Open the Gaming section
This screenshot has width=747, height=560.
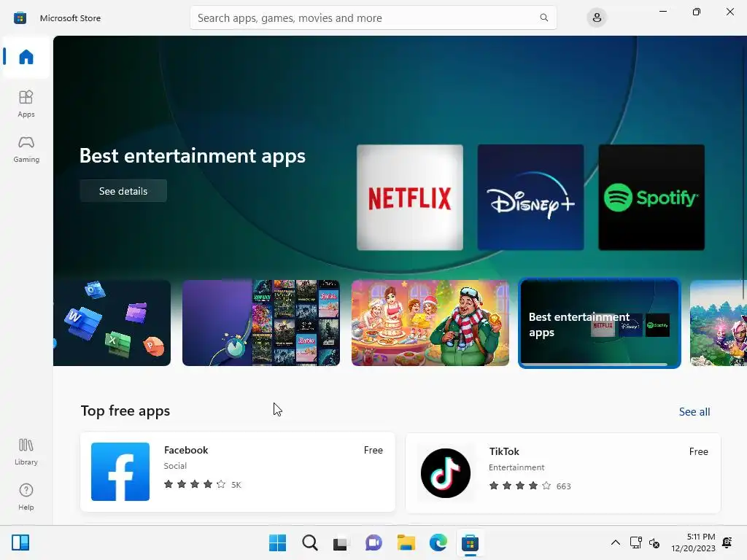coord(26,149)
